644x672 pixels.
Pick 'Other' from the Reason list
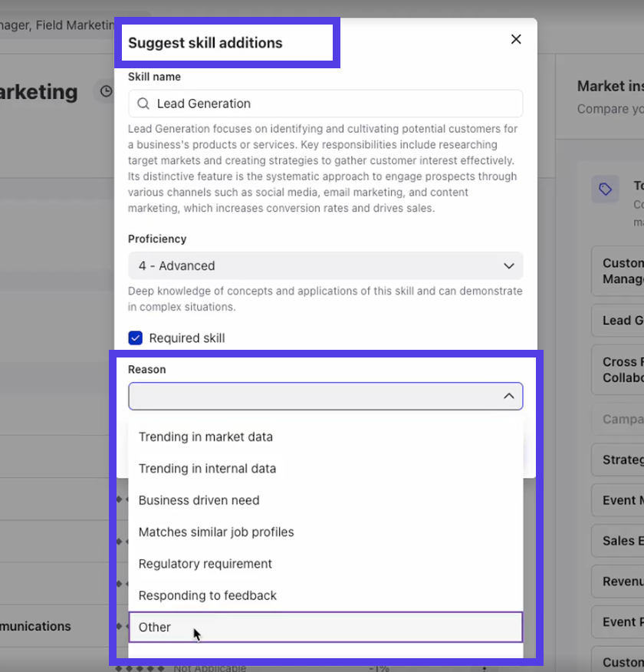click(x=155, y=628)
